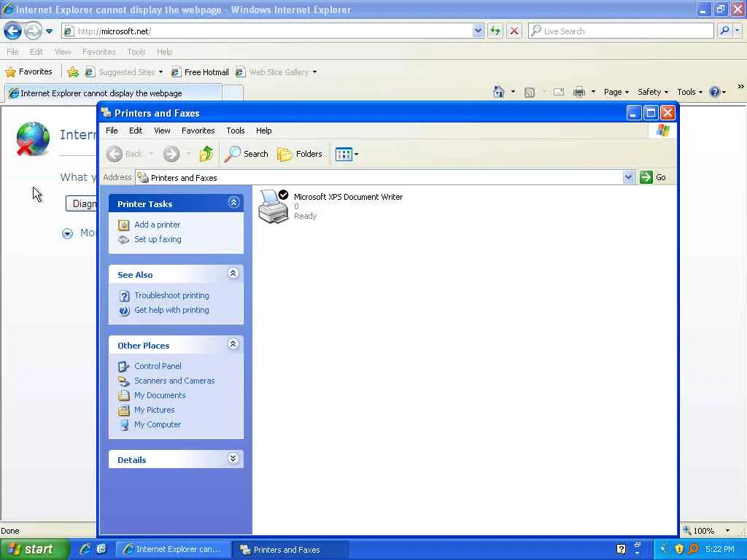The image size is (747, 560).
Task: Click the Printers and Faxes taskbar button
Action: (x=290, y=550)
